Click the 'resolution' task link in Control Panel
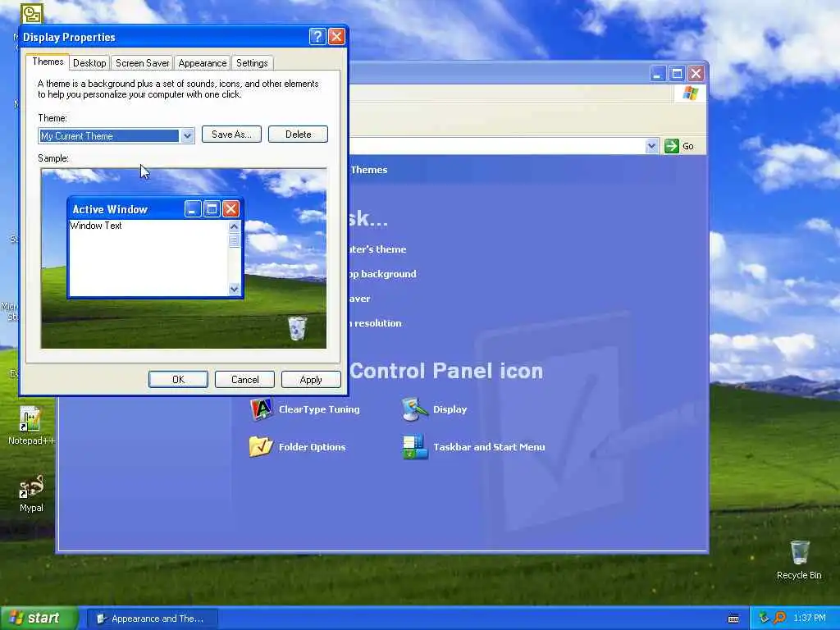The height and width of the screenshot is (630, 840). click(377, 323)
